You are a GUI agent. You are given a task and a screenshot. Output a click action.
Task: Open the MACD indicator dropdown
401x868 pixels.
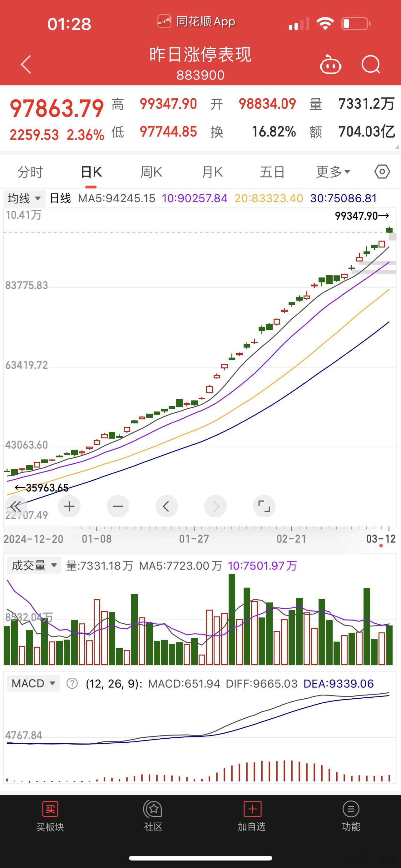tap(33, 683)
